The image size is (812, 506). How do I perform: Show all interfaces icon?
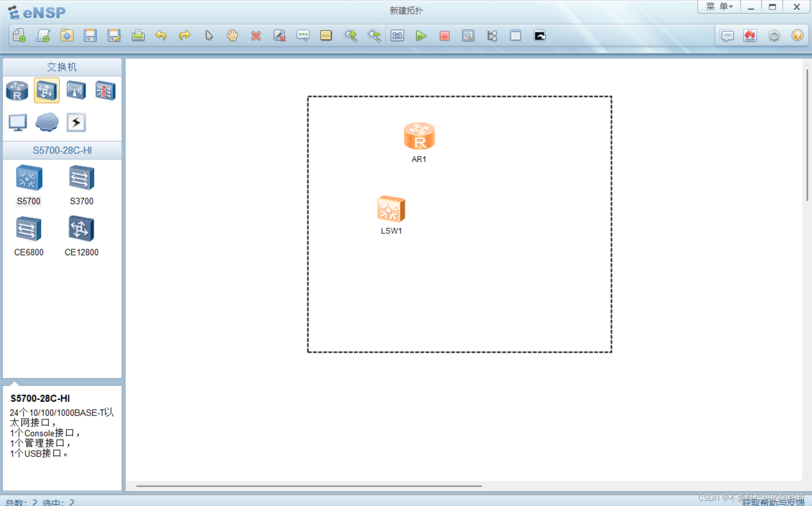point(492,35)
